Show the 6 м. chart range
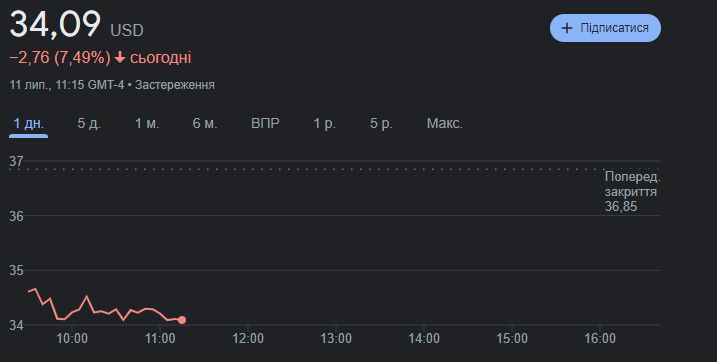 pos(204,123)
